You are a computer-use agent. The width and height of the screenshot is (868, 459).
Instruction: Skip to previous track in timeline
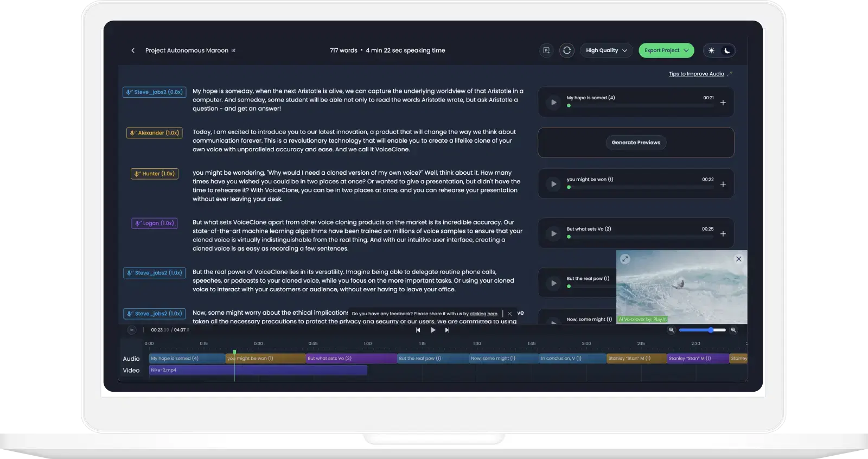[418, 330]
